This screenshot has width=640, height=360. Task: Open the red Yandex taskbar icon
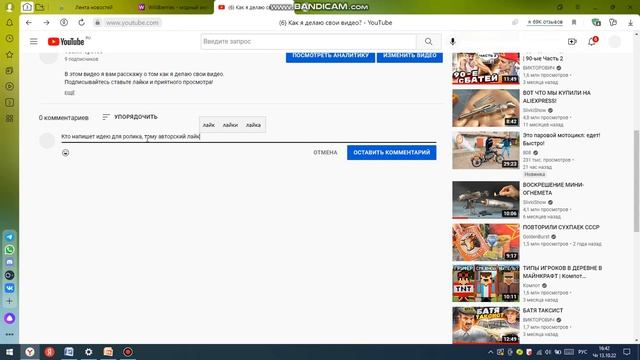(49, 352)
